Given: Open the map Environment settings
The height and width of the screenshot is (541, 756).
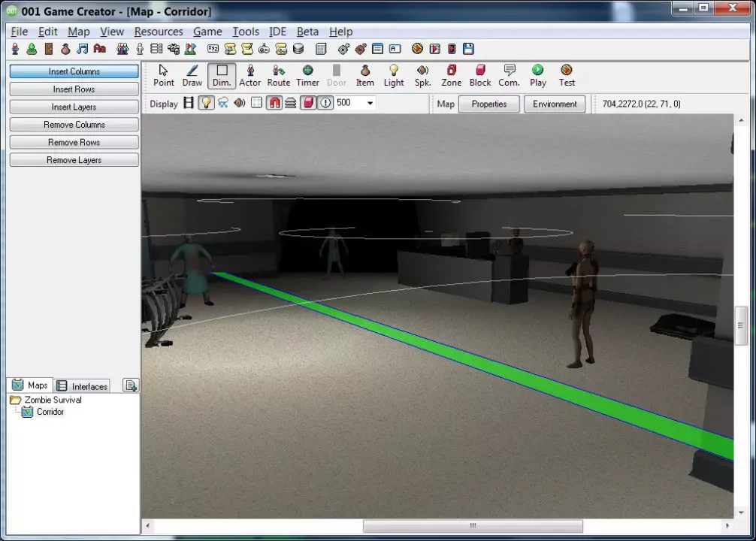Looking at the screenshot, I should 555,104.
